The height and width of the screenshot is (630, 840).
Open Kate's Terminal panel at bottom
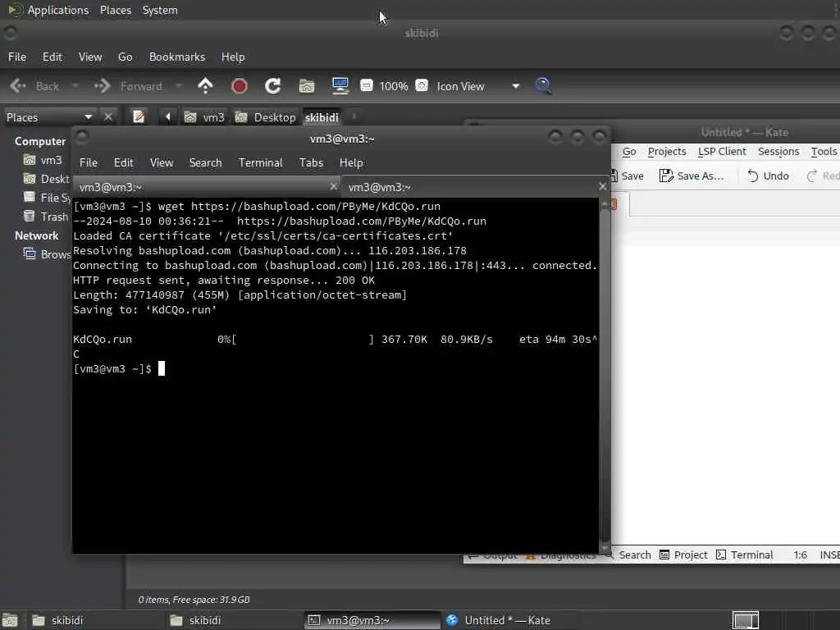click(745, 555)
